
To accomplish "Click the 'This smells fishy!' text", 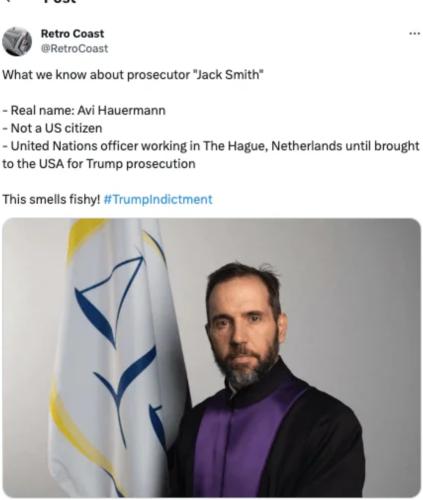I will (x=51, y=199).
